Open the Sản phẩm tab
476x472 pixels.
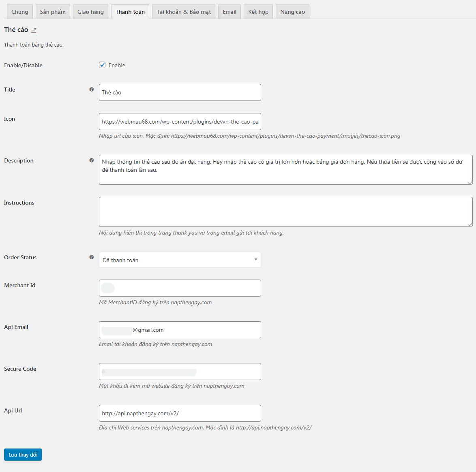click(x=53, y=12)
